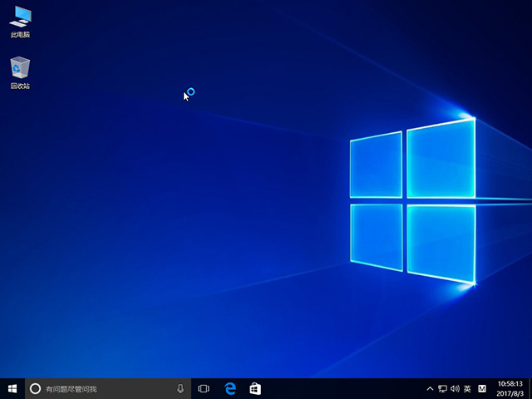This screenshot has height=399, width=532.
Task: Click the Cortana search box
Action: (108, 388)
